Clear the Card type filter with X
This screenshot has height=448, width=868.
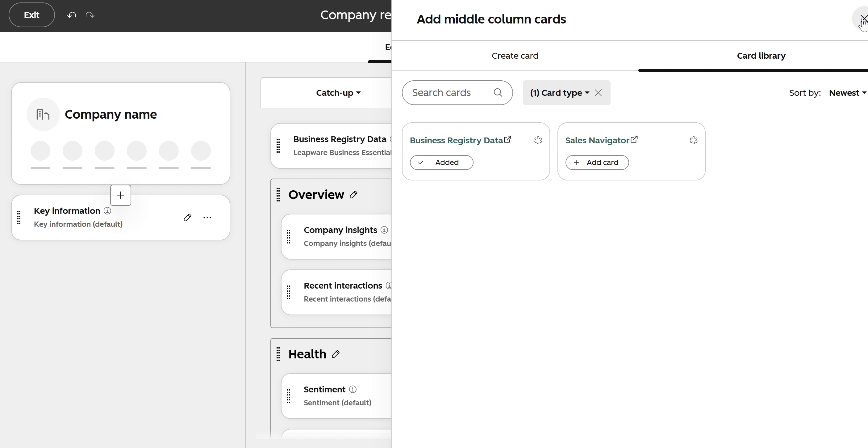(x=598, y=93)
